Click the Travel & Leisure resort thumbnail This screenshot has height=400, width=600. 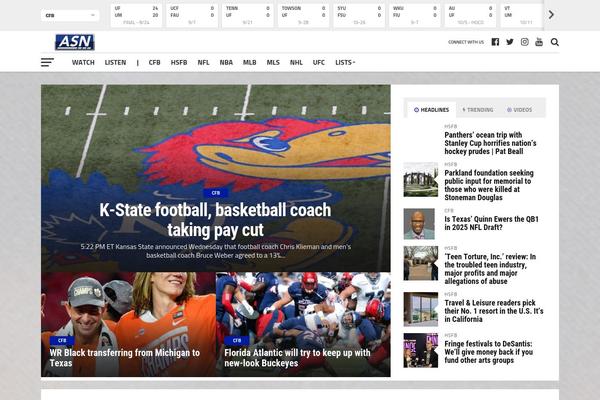(x=421, y=309)
